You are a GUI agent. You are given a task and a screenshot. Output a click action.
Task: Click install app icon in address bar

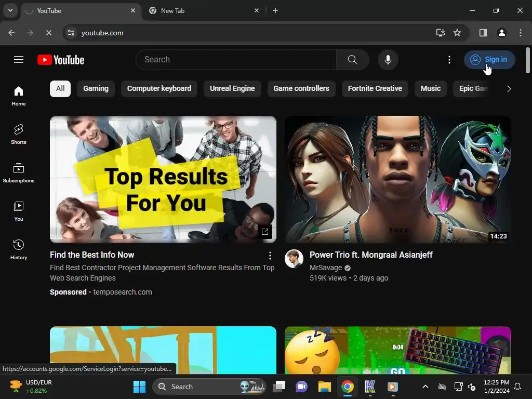pyautogui.click(x=441, y=33)
